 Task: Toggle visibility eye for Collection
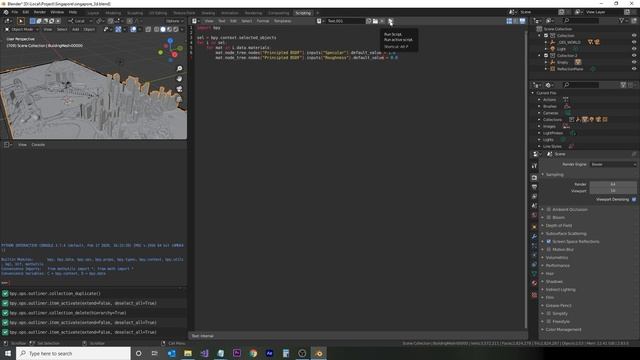click(x=634, y=36)
